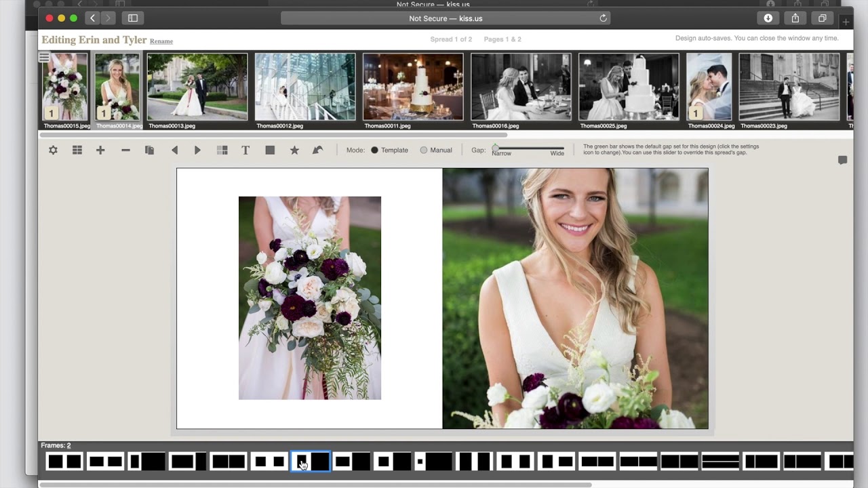Image resolution: width=868 pixels, height=488 pixels.
Task: Click the star icon in toolbar
Action: coord(294,150)
